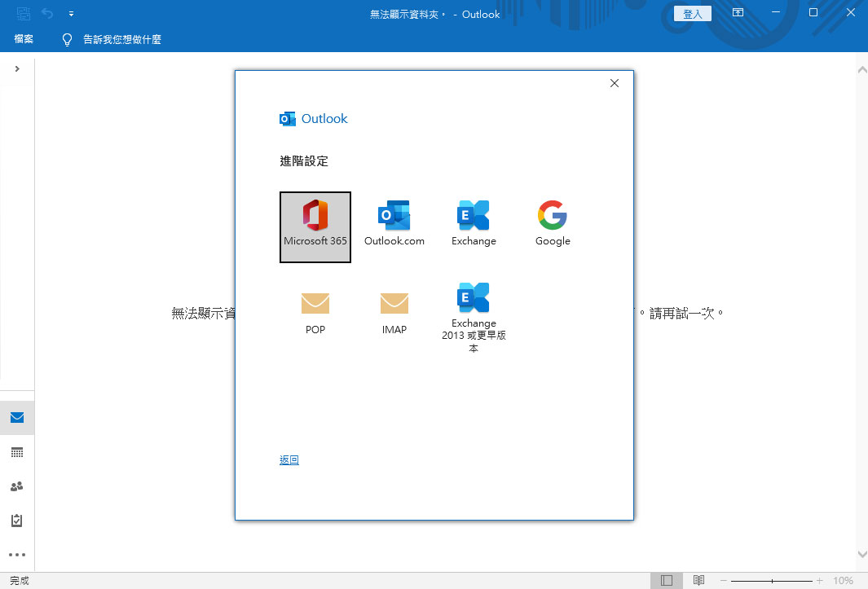The image size is (868, 589).
Task: Click the 告訴我您想做什麼 search box
Action: coord(122,39)
